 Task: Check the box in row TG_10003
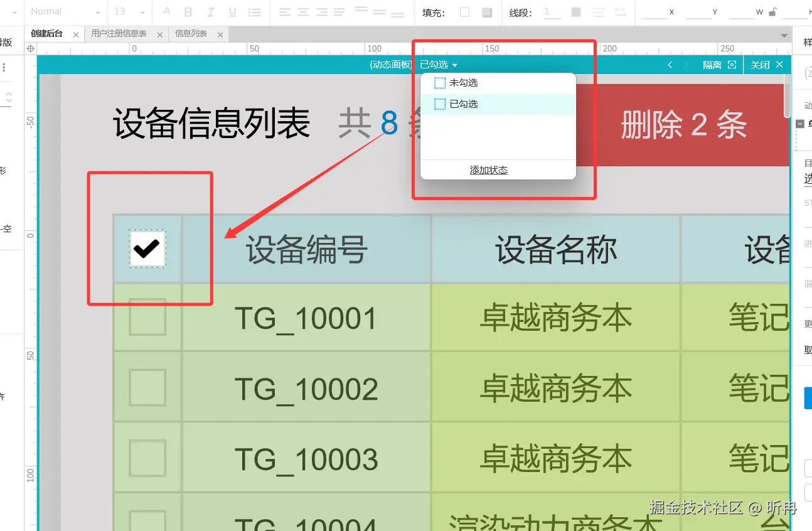pyautogui.click(x=147, y=458)
